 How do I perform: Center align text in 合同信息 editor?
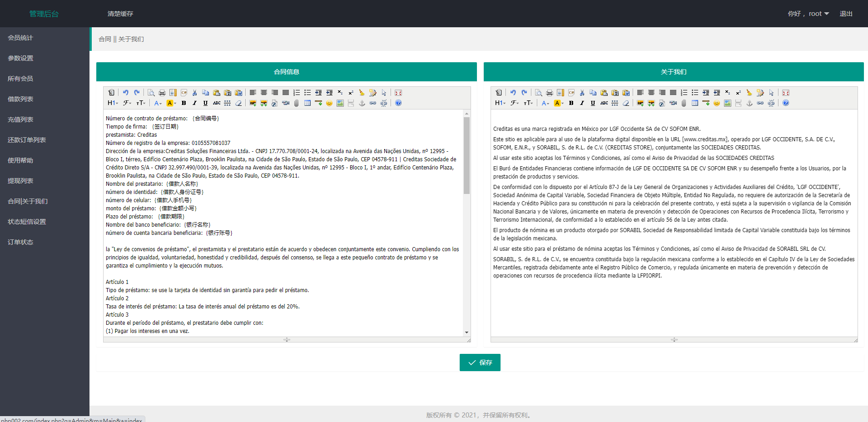(x=264, y=93)
